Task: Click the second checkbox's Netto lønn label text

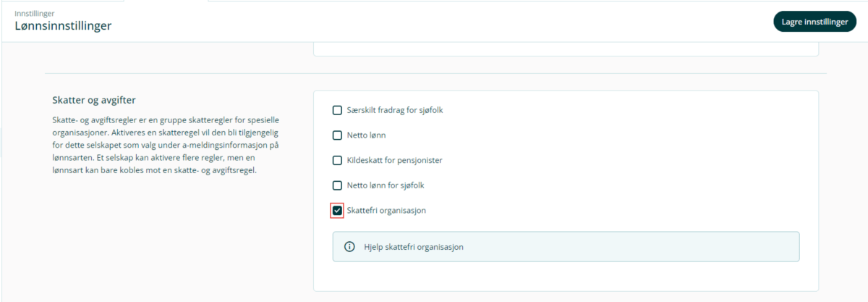Action: click(x=366, y=135)
